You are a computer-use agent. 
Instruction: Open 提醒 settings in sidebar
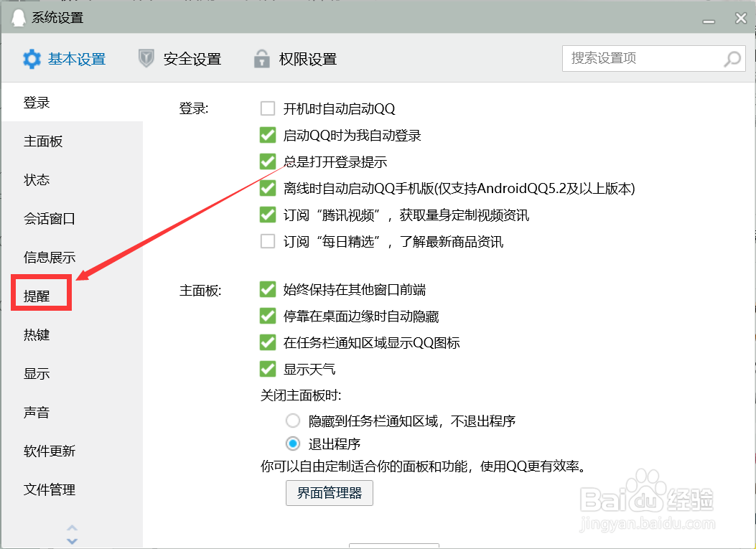point(73,296)
